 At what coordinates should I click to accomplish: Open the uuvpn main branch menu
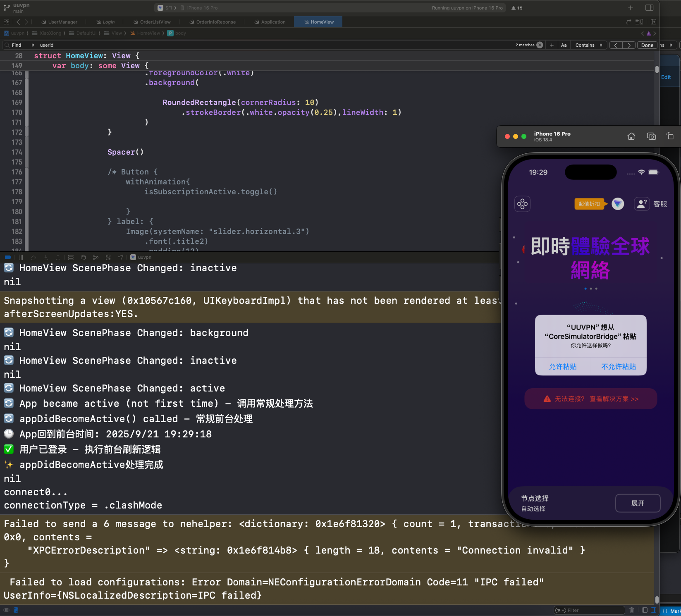tap(17, 8)
